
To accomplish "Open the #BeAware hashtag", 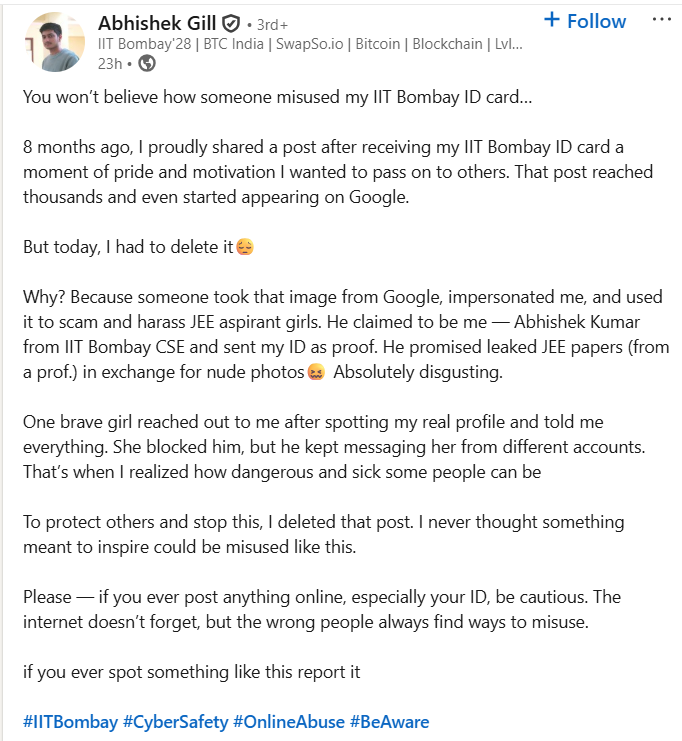I will (x=390, y=721).
